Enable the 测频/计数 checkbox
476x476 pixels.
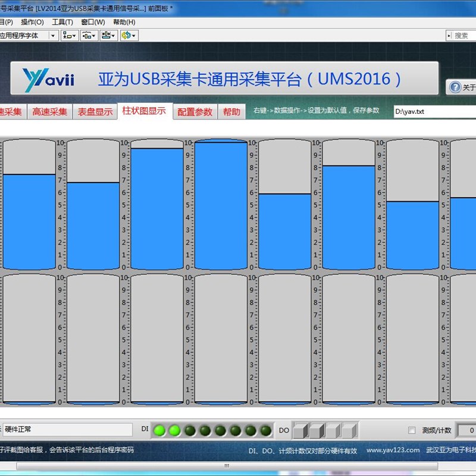point(412,430)
